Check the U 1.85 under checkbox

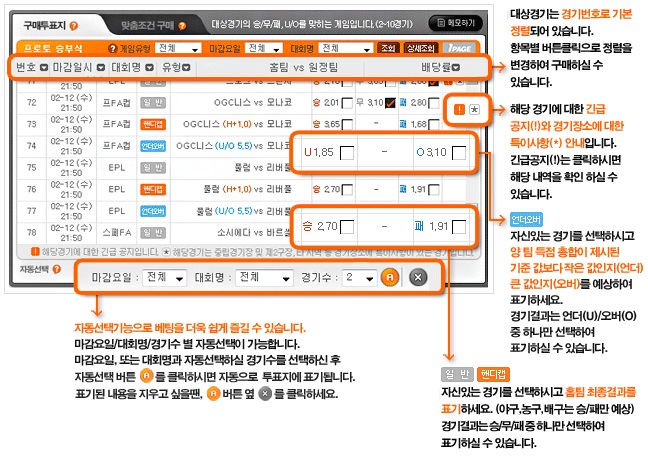point(347,153)
